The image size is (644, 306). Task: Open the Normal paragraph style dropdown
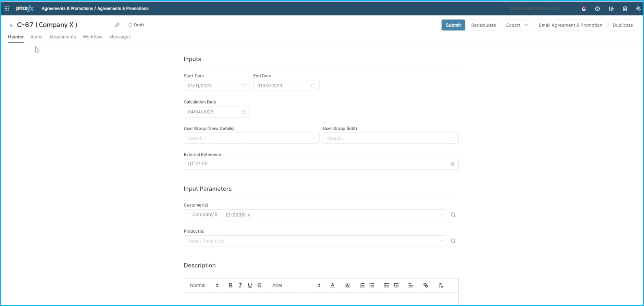[204, 285]
